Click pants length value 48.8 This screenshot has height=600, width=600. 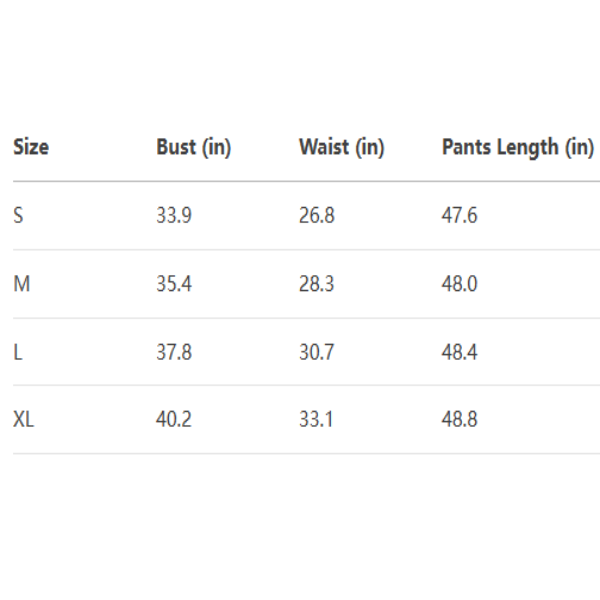460,420
